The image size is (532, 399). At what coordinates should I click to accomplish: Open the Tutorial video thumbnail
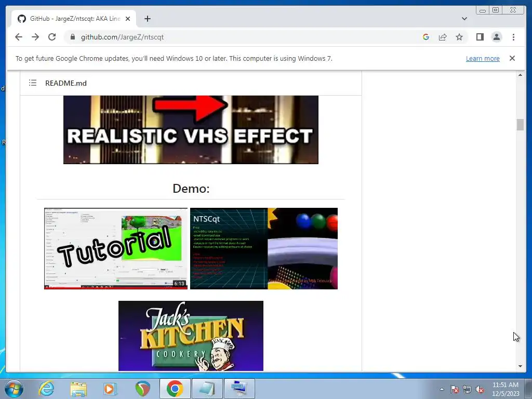point(116,248)
